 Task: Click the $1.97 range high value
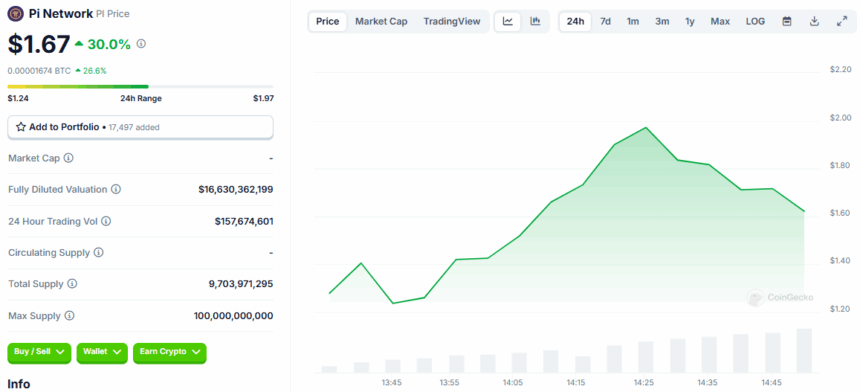(x=263, y=99)
